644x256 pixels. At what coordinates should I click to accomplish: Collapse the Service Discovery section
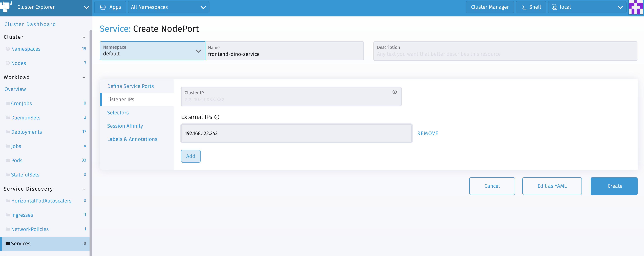click(84, 189)
